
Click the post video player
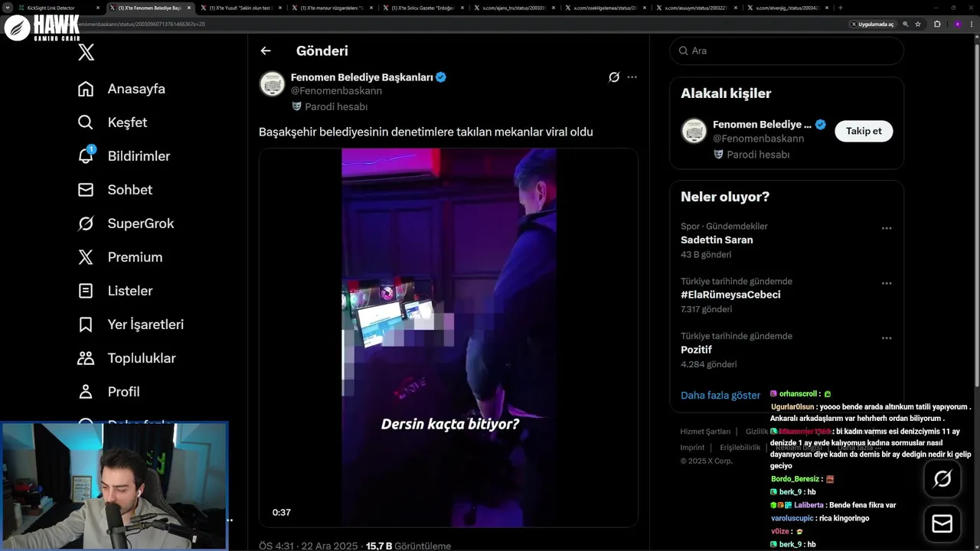coord(448,337)
